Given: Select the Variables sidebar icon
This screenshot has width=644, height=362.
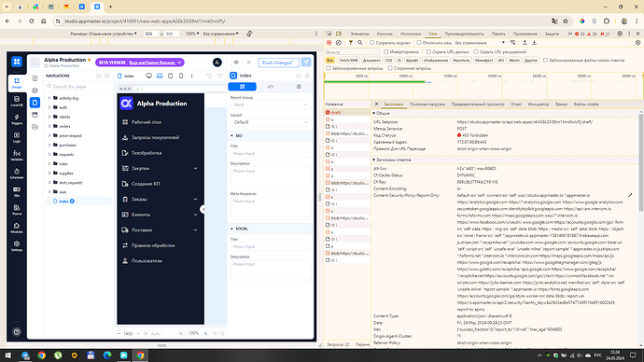Looking at the screenshot, I should [17, 155].
